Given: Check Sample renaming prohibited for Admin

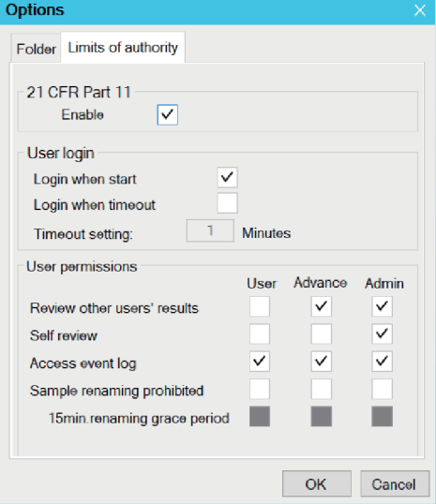Looking at the screenshot, I should [382, 389].
